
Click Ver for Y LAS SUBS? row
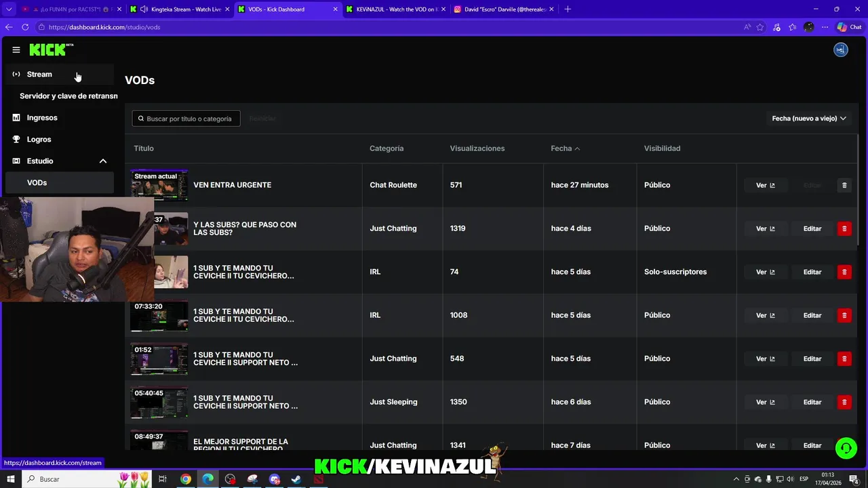click(x=766, y=228)
